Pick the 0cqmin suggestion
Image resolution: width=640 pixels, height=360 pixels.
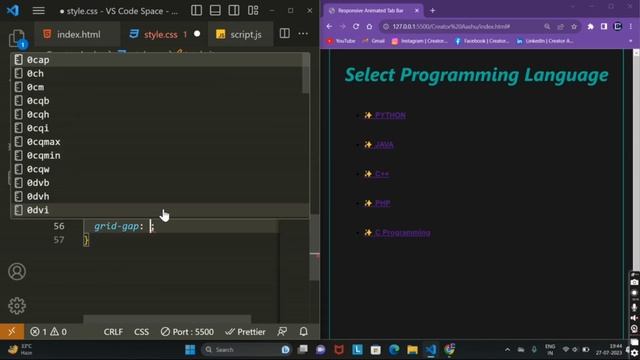(x=160, y=156)
